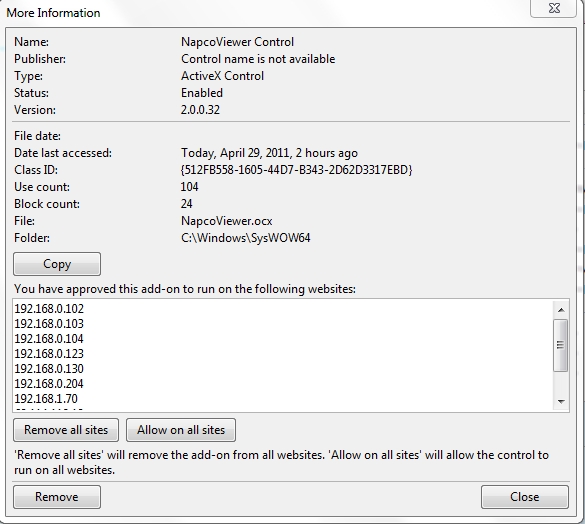Click the date last accessed value
585x524 pixels.
tap(269, 153)
